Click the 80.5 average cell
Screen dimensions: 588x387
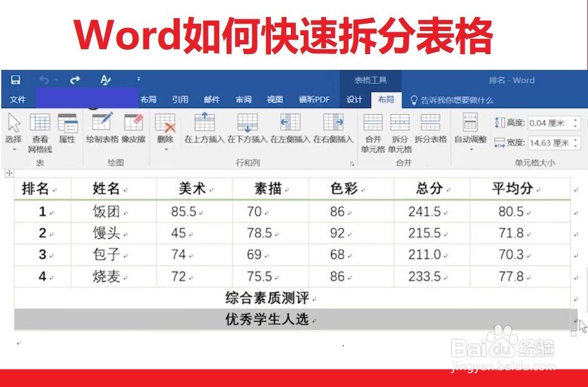point(520,212)
